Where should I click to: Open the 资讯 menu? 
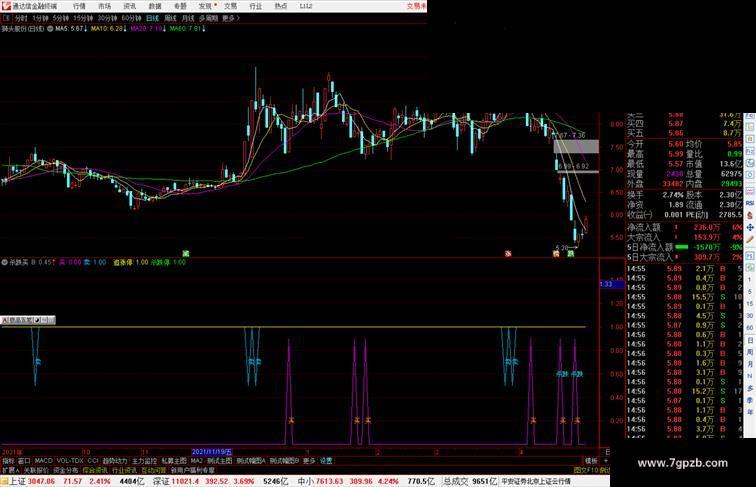tap(129, 6)
